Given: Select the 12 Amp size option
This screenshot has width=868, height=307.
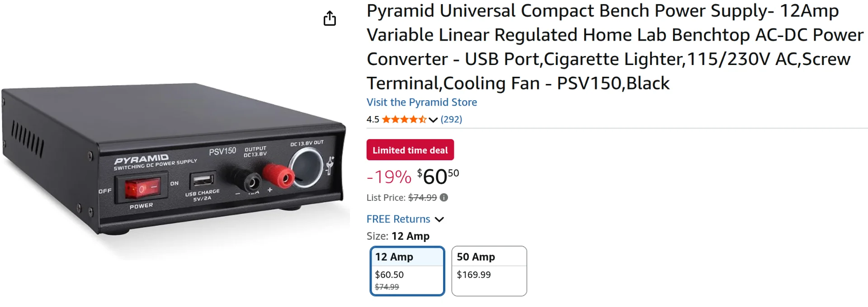Looking at the screenshot, I should [x=407, y=271].
